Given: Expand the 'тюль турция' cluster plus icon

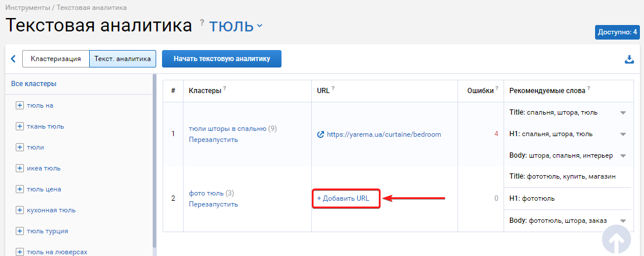Looking at the screenshot, I should point(19,231).
